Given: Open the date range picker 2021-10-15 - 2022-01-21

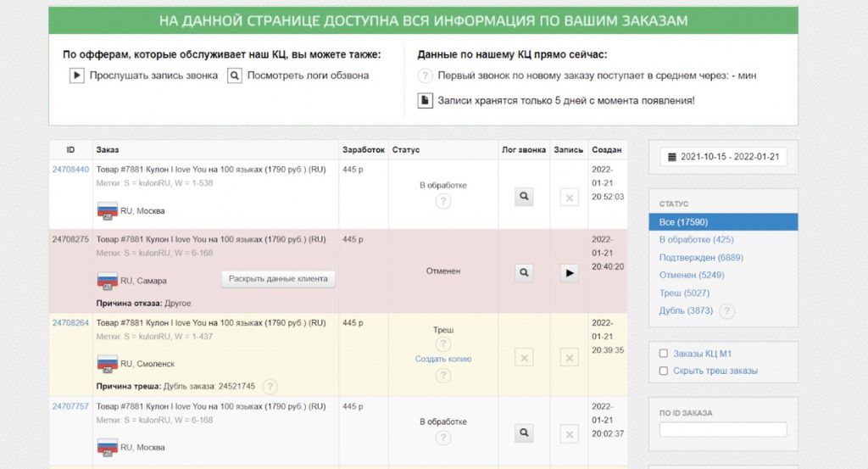Looking at the screenshot, I should click(723, 157).
